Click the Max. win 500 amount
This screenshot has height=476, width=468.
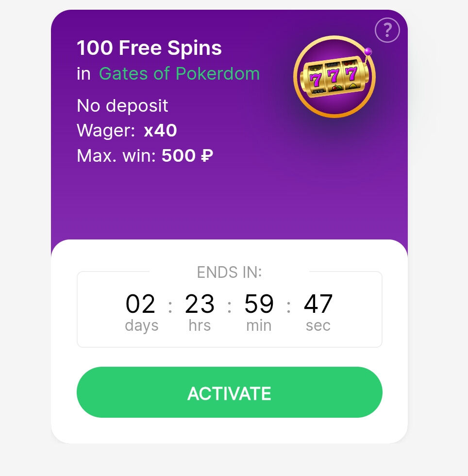(x=179, y=155)
